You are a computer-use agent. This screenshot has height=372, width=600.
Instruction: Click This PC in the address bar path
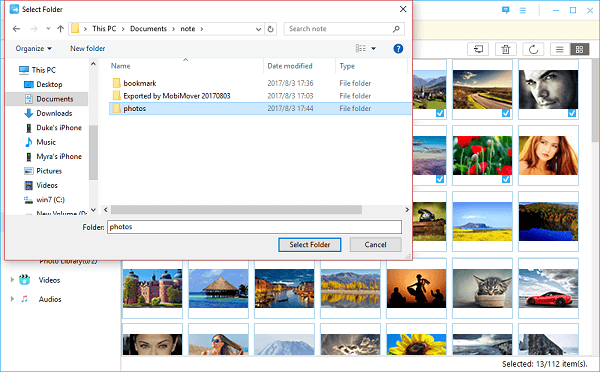[104, 29]
